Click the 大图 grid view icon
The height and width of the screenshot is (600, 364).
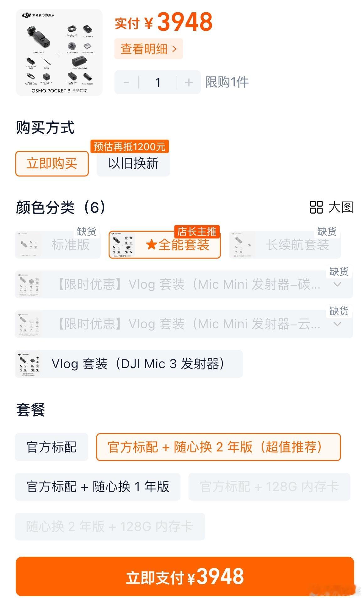316,207
